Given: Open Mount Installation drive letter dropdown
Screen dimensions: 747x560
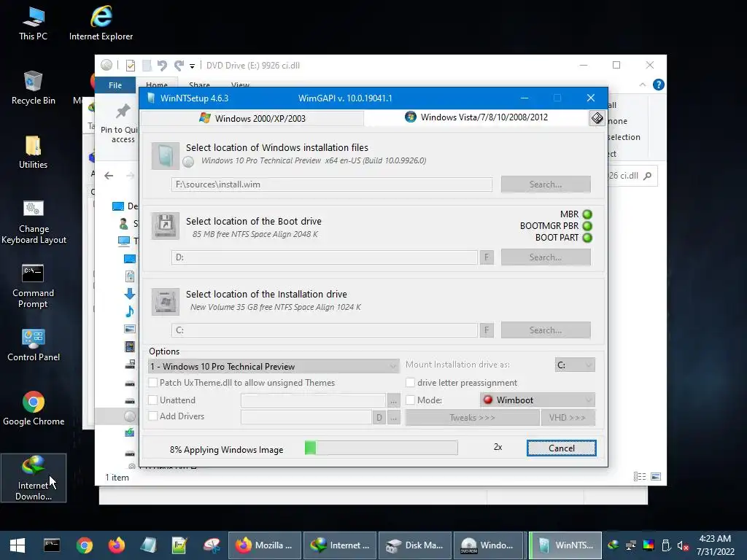Looking at the screenshot, I should pos(575,365).
